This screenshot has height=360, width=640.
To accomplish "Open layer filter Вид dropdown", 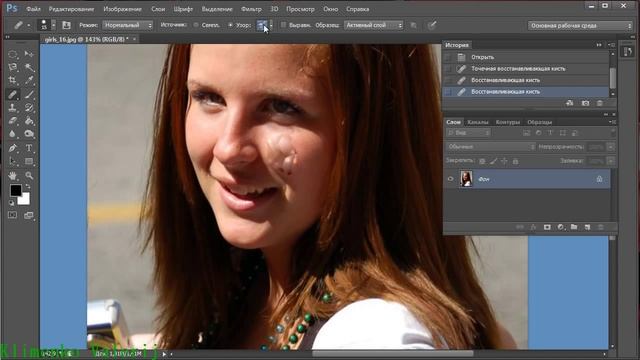I will click(x=468, y=133).
